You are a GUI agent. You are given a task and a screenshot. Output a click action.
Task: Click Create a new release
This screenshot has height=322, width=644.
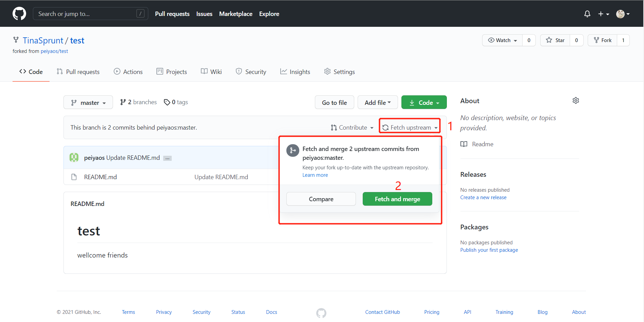483,197
